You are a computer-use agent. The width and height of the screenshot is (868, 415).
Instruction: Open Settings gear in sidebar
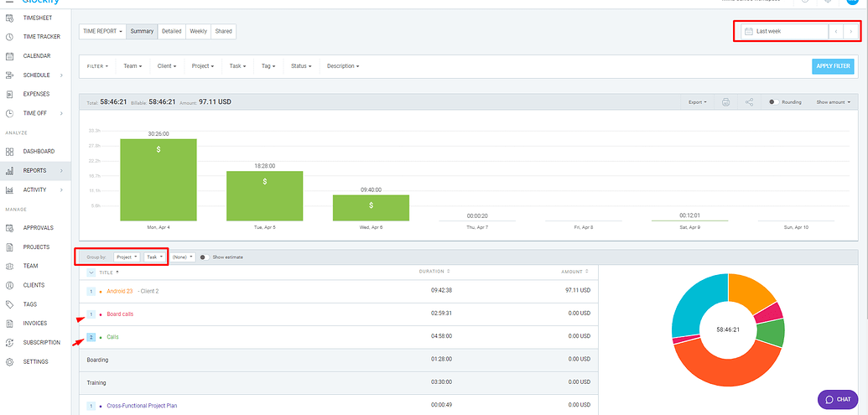tap(9, 362)
